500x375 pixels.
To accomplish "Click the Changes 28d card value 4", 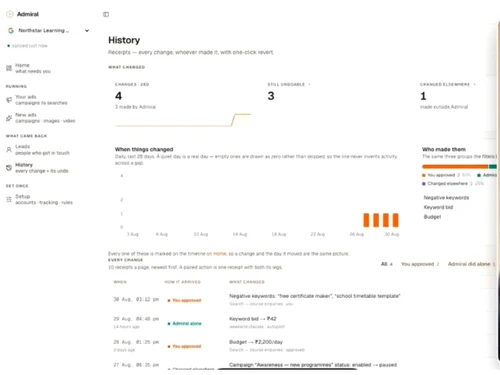I will 118,96.
